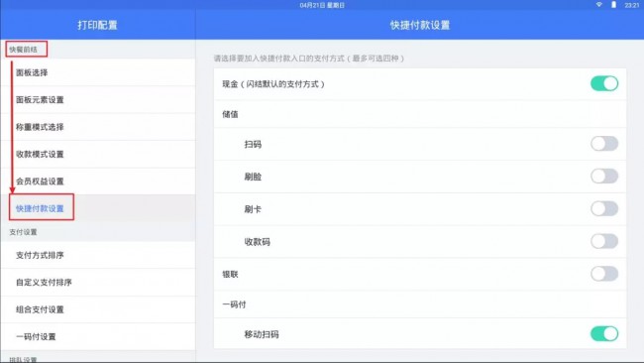The width and height of the screenshot is (644, 363).
Task: Open 会员权益设置 entry
Action: (98, 181)
